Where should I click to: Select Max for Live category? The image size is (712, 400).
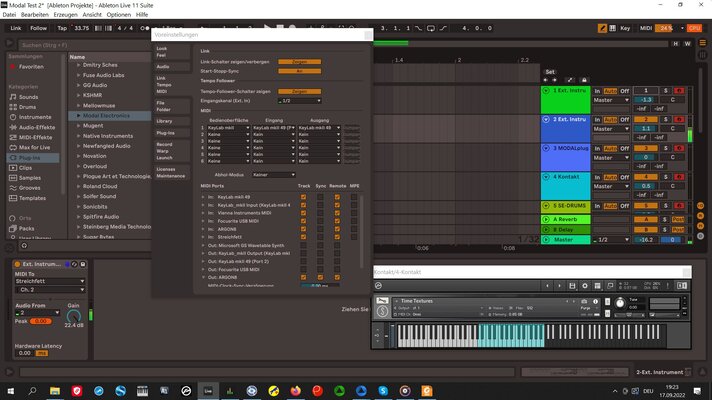click(34, 148)
